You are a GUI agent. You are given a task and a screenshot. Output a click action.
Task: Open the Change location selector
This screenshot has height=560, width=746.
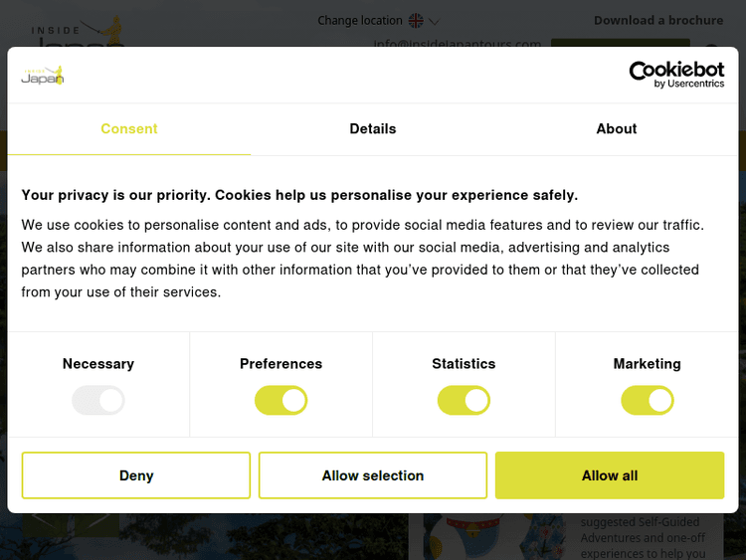360,21
